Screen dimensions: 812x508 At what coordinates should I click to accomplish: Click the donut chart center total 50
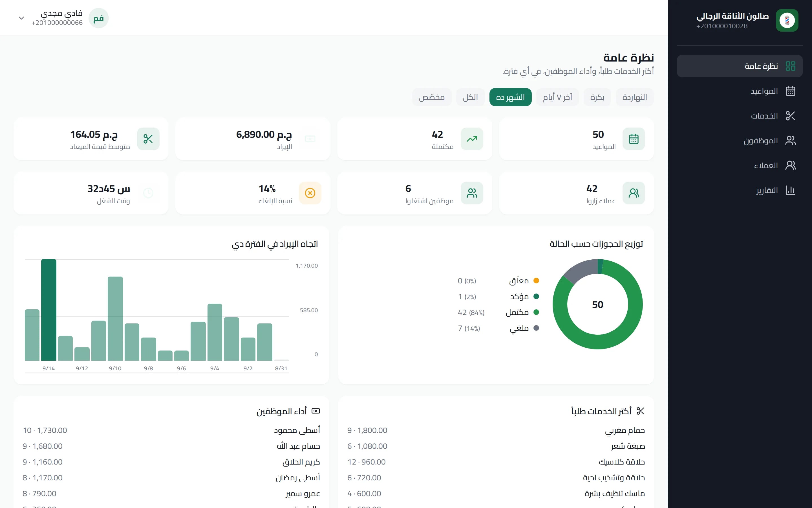(x=598, y=305)
